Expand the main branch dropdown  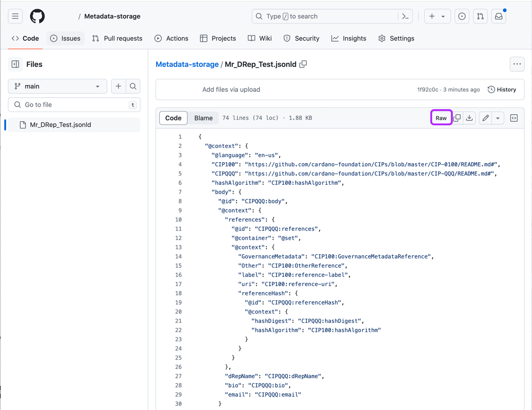click(x=58, y=86)
